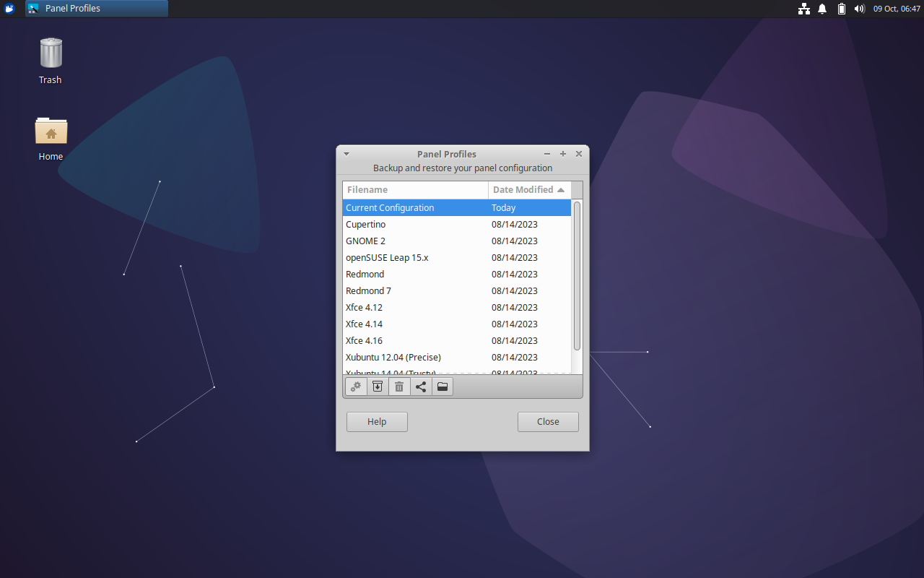Screen dimensions: 924x578
Task: Open the battery power indicator
Action: coord(841,9)
